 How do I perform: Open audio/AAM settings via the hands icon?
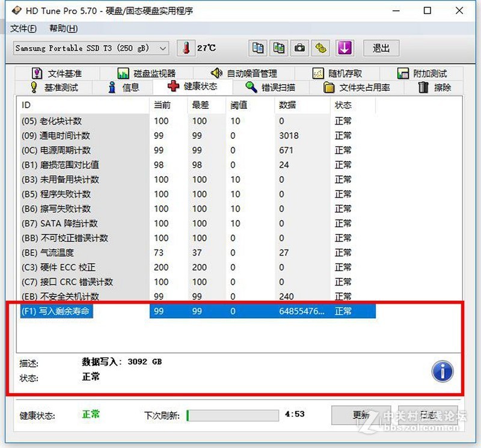click(320, 48)
